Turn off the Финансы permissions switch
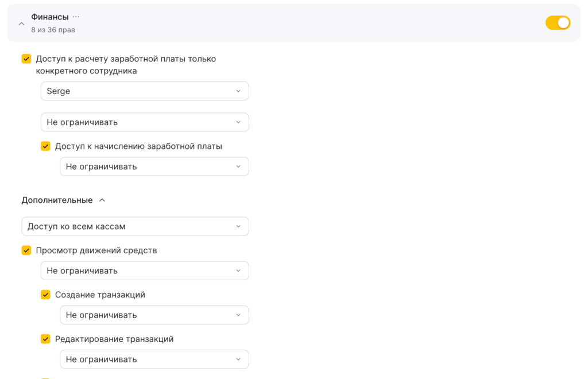This screenshot has width=588, height=379. click(x=557, y=23)
